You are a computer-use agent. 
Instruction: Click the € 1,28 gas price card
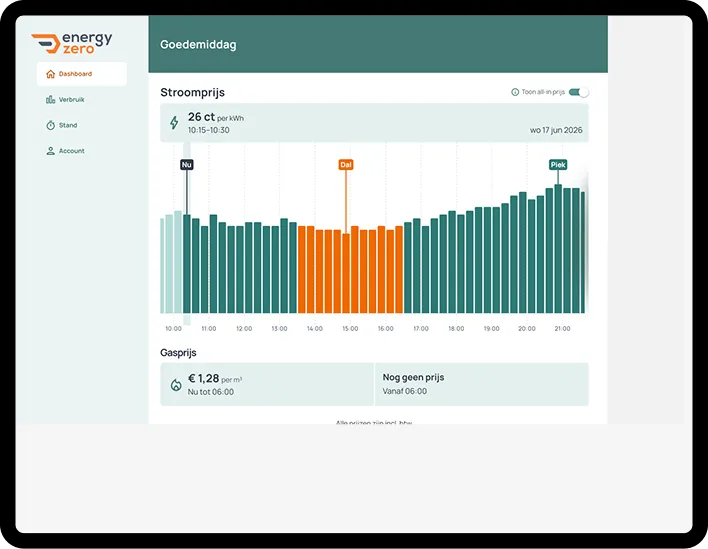[x=267, y=384]
